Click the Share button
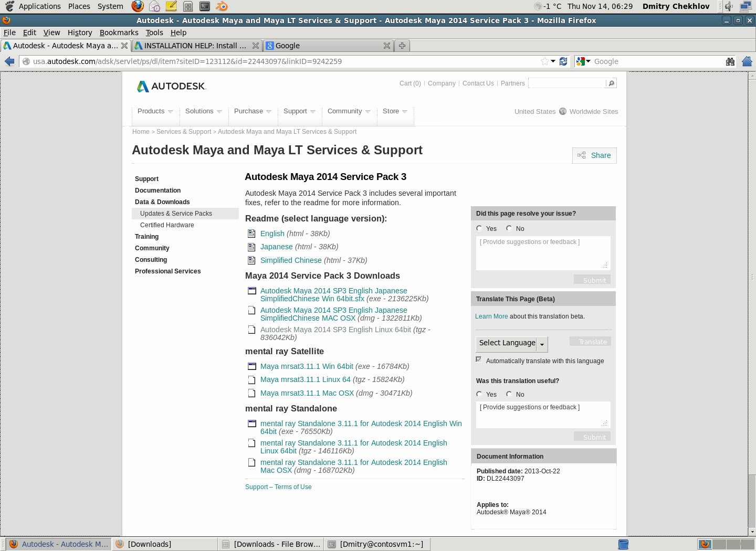Viewport: 756px width, 551px height. click(x=594, y=155)
